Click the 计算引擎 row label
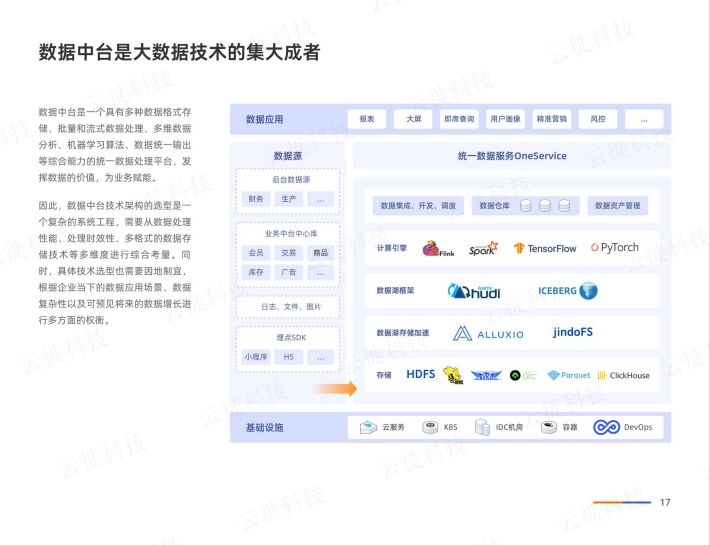 click(392, 248)
